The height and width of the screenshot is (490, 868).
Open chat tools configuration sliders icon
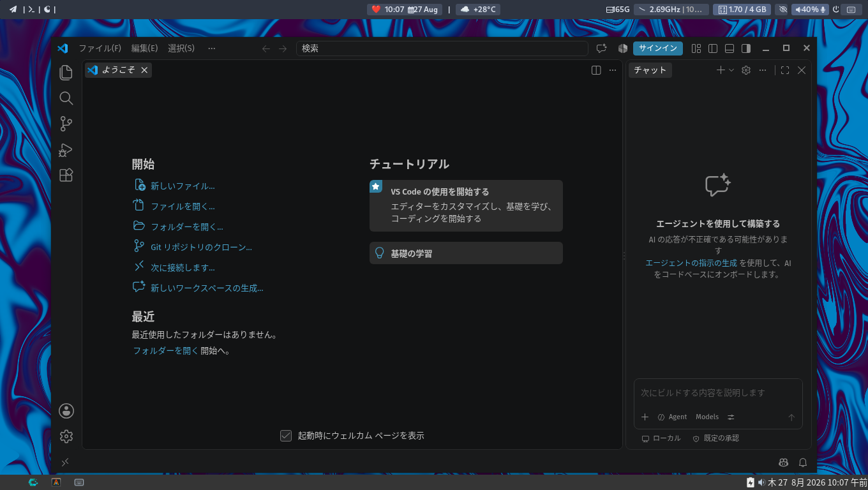click(731, 417)
